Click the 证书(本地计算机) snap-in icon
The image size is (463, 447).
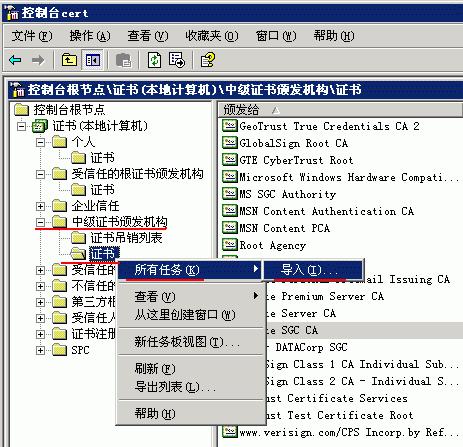tap(40, 126)
